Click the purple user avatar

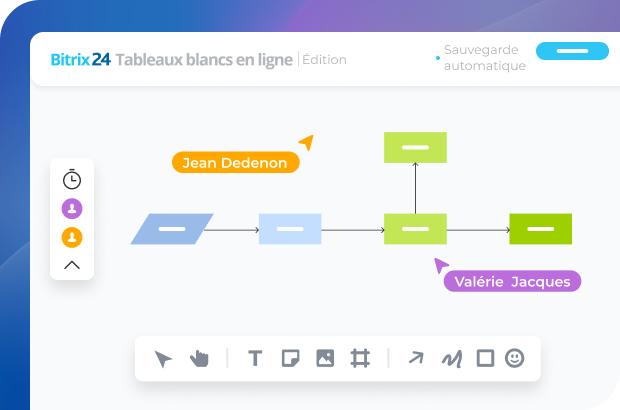72,209
